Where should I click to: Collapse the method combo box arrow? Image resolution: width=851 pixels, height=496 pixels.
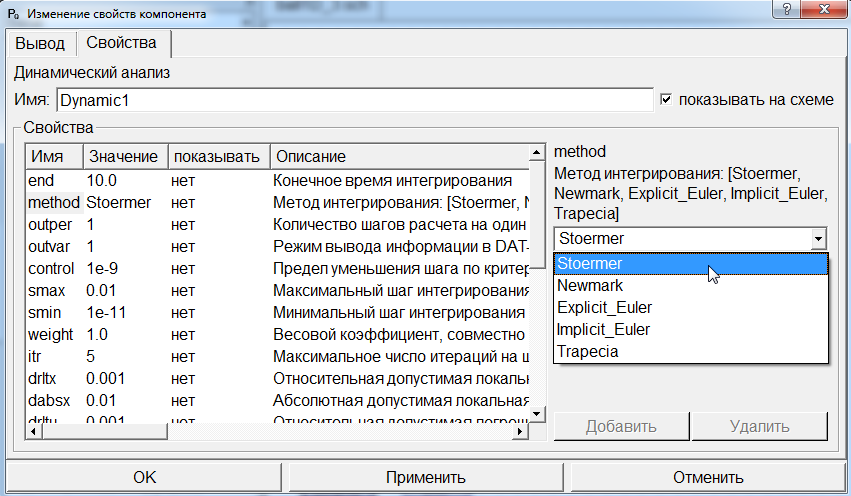point(819,239)
